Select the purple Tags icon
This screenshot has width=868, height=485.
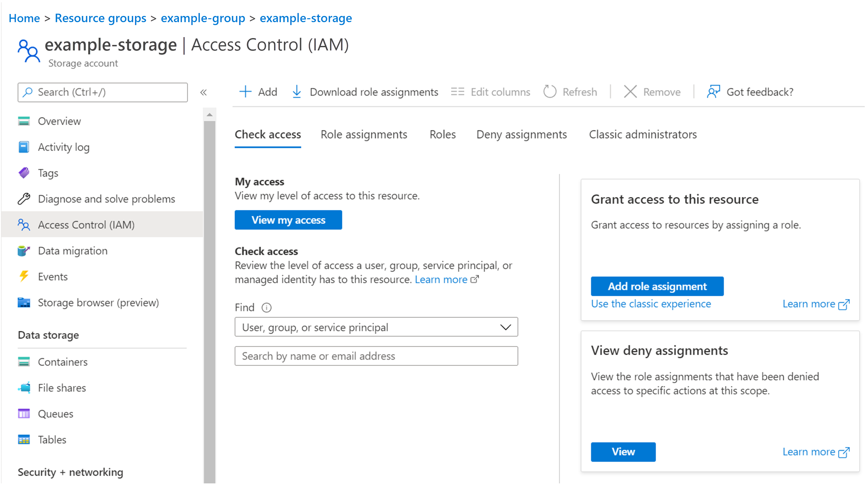pos(24,173)
